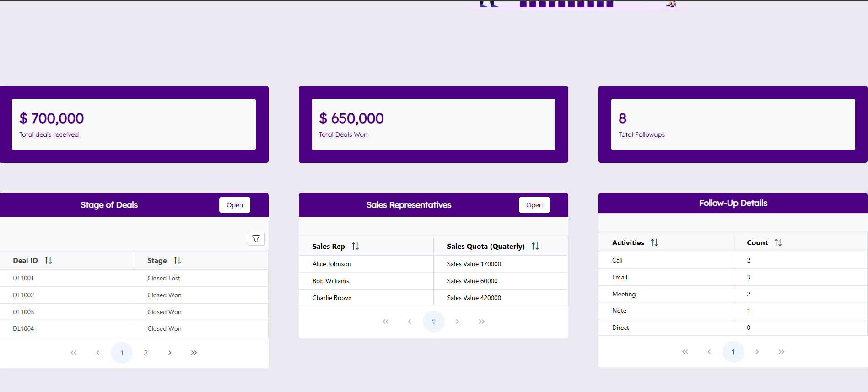Click the Stage of Deals heading
This screenshot has height=392, width=868.
(x=109, y=205)
